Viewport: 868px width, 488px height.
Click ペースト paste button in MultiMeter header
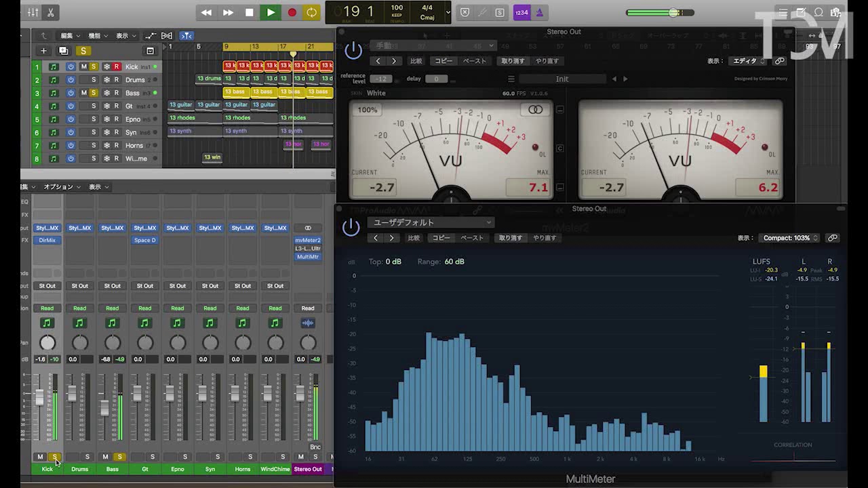(472, 238)
